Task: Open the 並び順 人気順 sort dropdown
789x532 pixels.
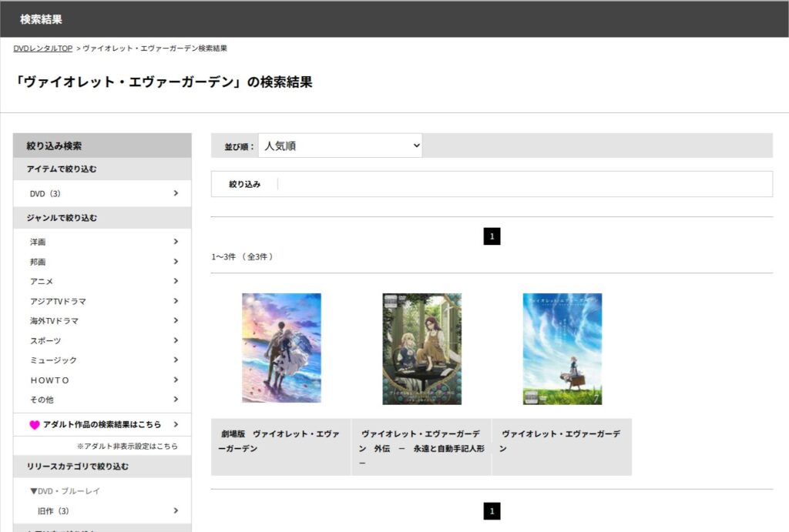Action: pyautogui.click(x=340, y=146)
